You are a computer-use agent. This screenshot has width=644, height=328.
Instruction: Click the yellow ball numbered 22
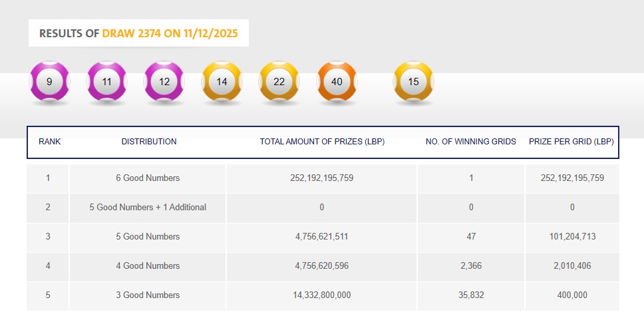279,82
